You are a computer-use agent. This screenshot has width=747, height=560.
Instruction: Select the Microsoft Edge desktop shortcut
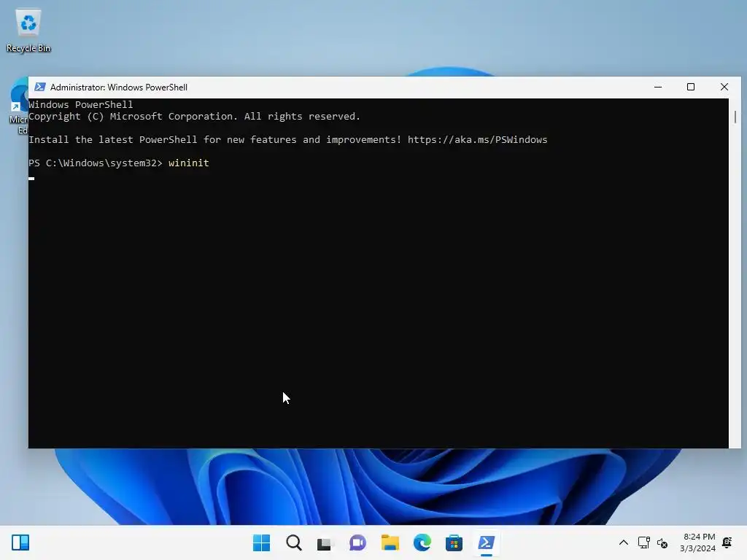(x=19, y=106)
